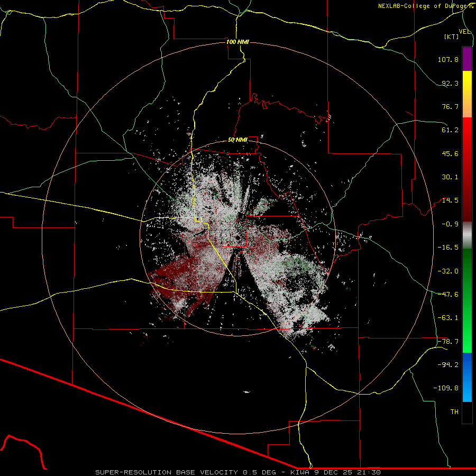Select the 92.3 value on the velocity scale

pyautogui.click(x=450, y=83)
